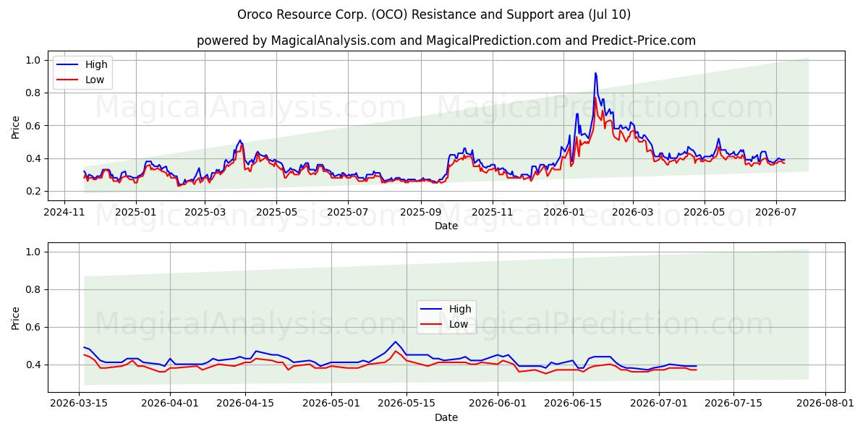Click the 'Price' y-axis label of top chart
The image size is (868, 434).
tap(16, 126)
